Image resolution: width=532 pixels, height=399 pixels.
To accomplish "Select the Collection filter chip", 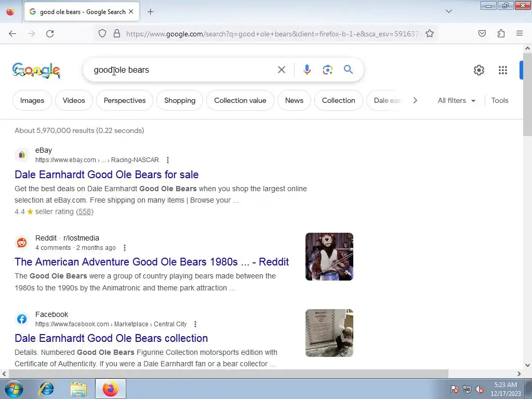I will point(339,100).
